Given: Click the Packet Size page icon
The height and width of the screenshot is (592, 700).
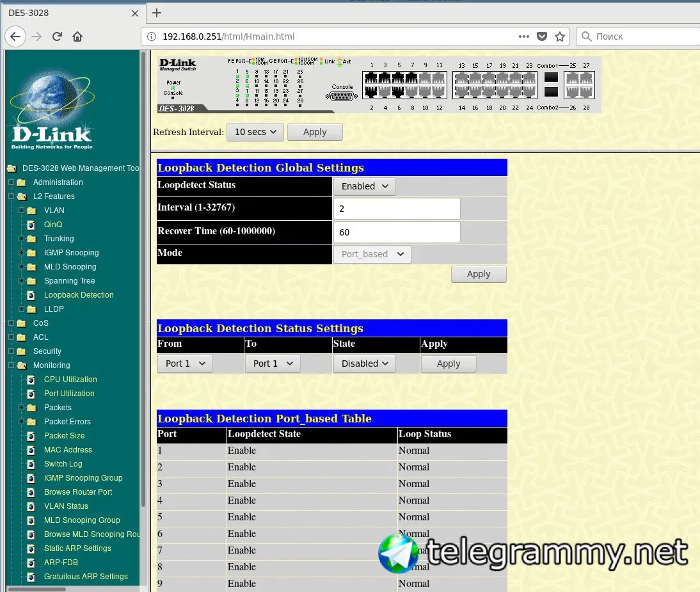Looking at the screenshot, I should 31,436.
